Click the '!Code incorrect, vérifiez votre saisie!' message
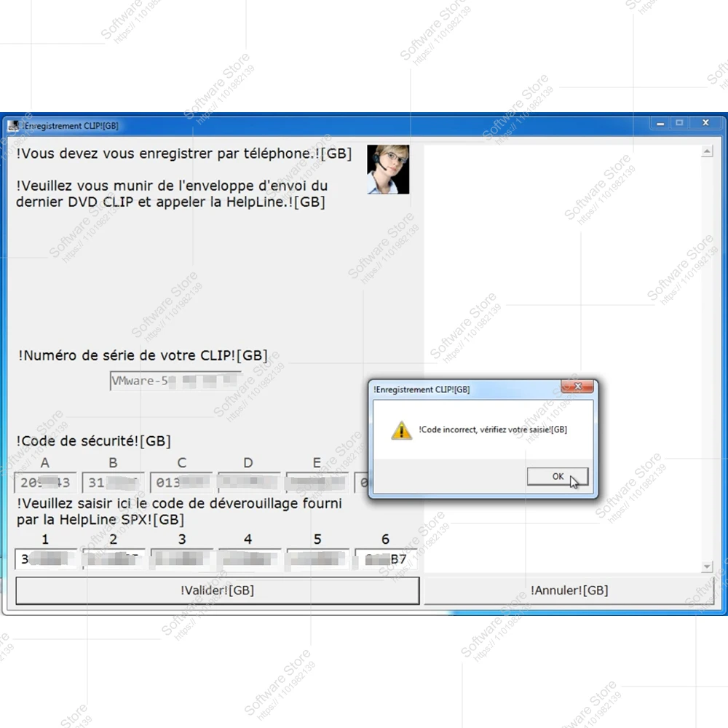The width and height of the screenshot is (728, 728). click(x=493, y=430)
